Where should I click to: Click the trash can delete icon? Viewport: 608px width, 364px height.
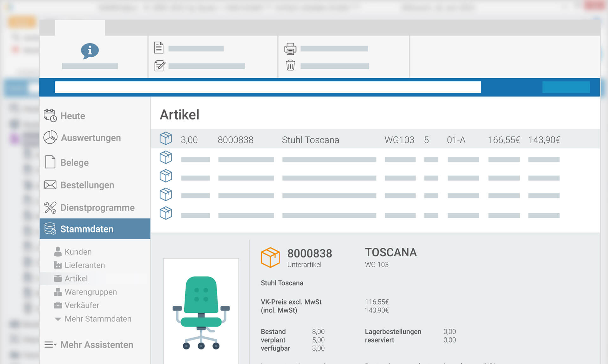[290, 65]
